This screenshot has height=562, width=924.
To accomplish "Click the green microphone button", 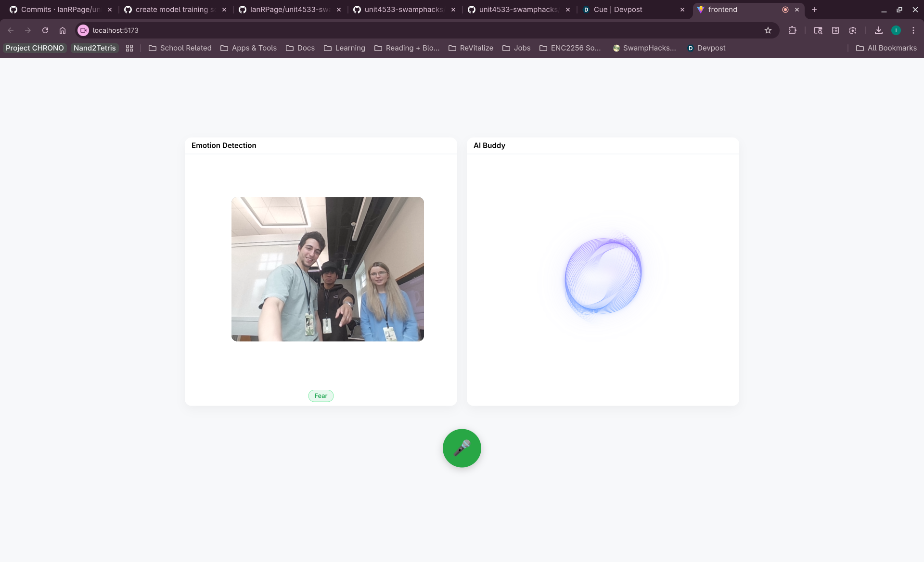I will coord(462,448).
